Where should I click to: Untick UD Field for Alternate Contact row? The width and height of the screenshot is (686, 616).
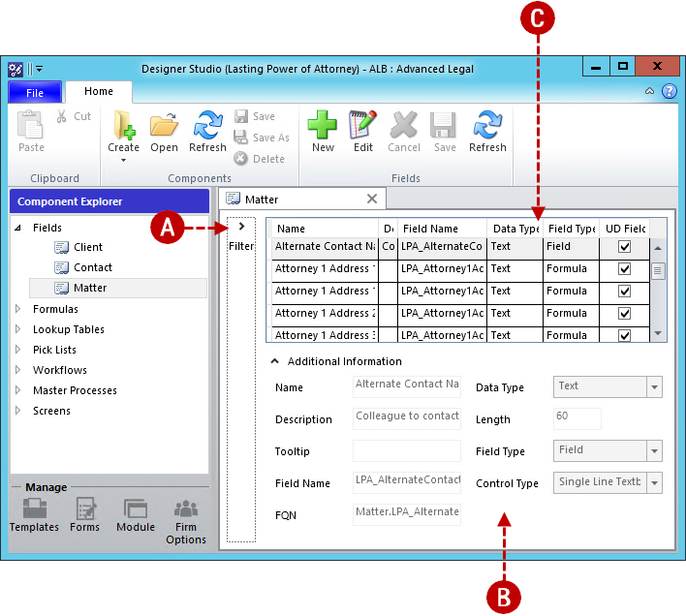point(625,247)
